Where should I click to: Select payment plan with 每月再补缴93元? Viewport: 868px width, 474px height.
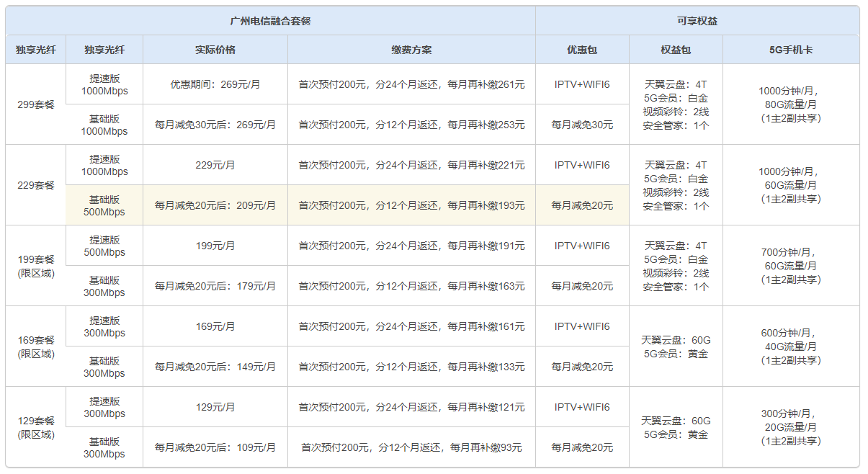(411, 447)
